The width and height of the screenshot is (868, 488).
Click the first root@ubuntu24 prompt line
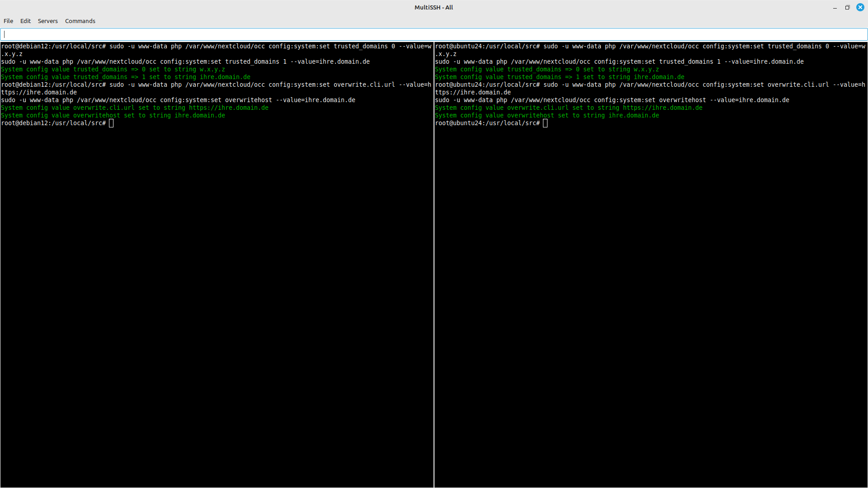(x=650, y=46)
